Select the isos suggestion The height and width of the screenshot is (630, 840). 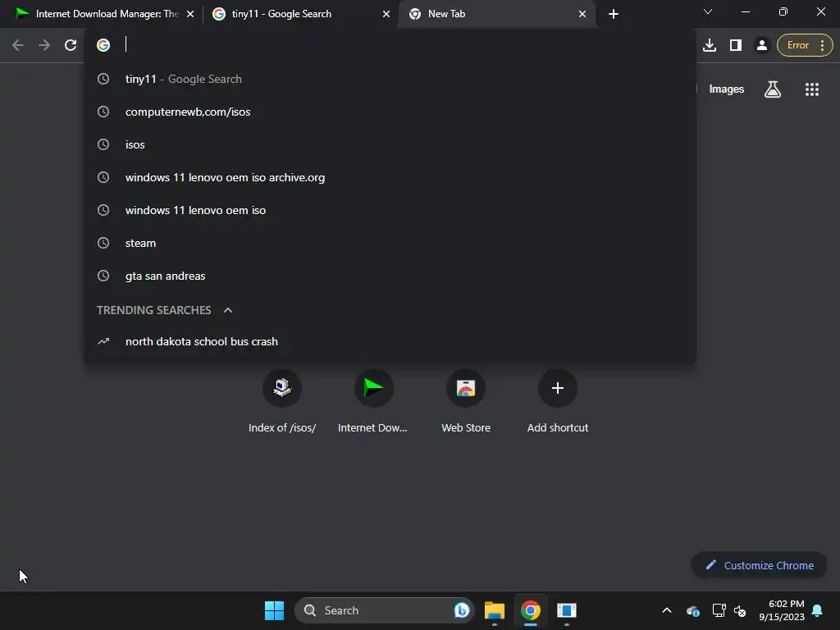click(x=390, y=144)
